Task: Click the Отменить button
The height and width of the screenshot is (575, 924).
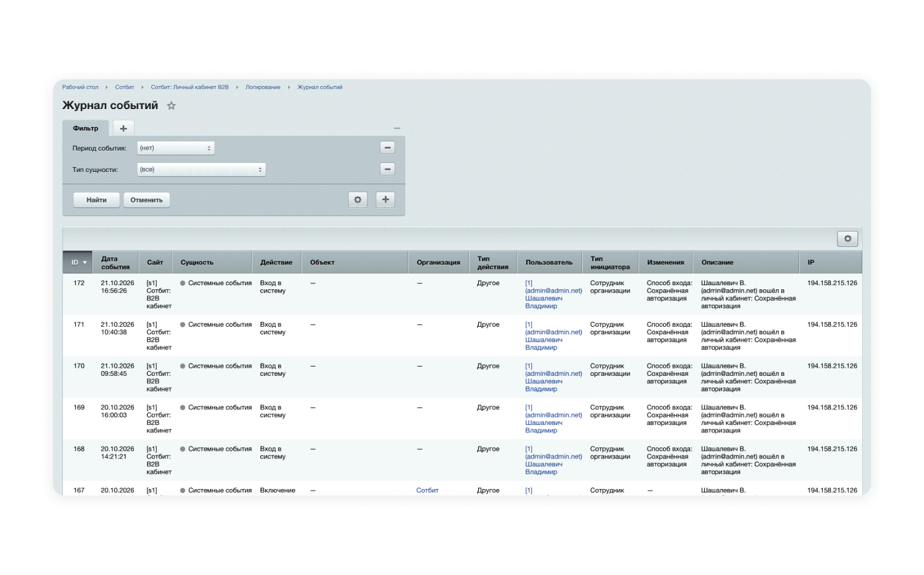Action: [x=147, y=200]
